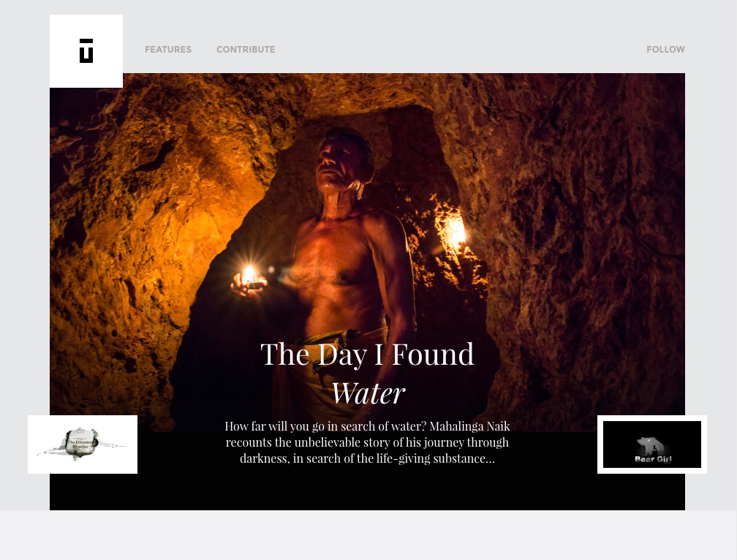The width and height of the screenshot is (737, 560).
Task: Open the Bear Girl thumbnail
Action: [x=652, y=444]
